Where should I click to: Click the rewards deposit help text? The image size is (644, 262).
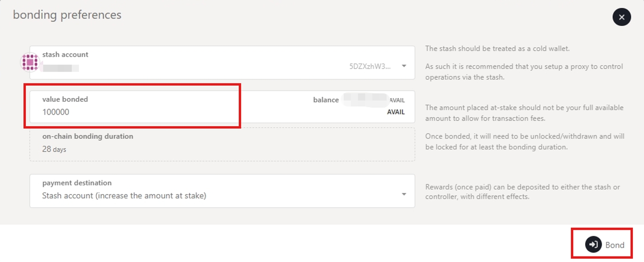(522, 192)
